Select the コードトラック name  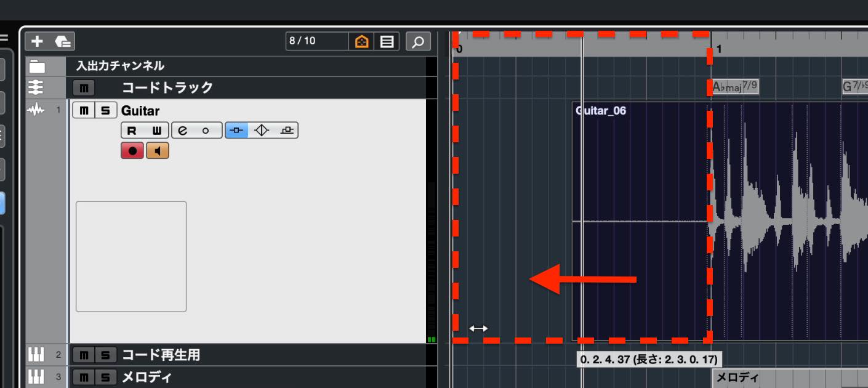167,87
